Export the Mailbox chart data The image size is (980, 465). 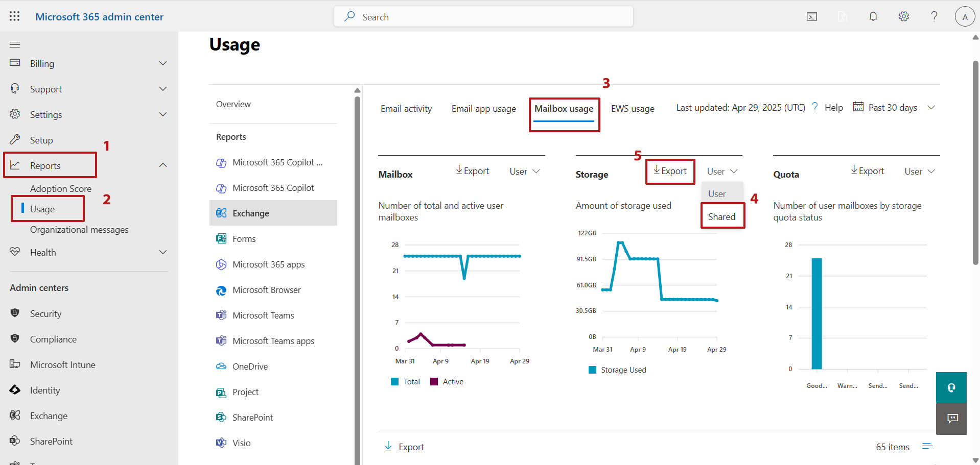(473, 171)
